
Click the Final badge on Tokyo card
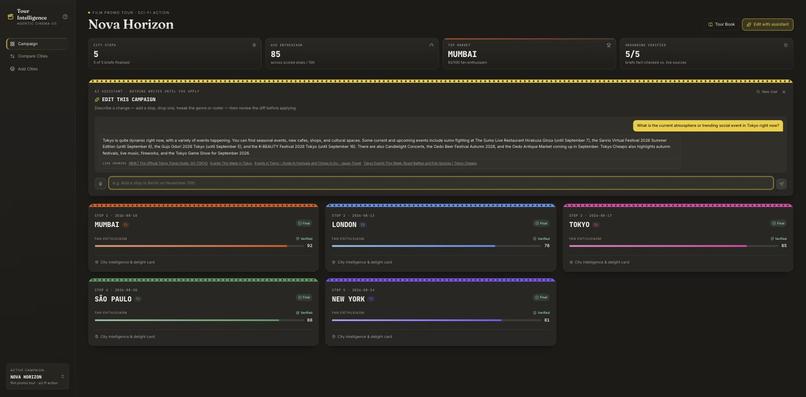point(778,223)
